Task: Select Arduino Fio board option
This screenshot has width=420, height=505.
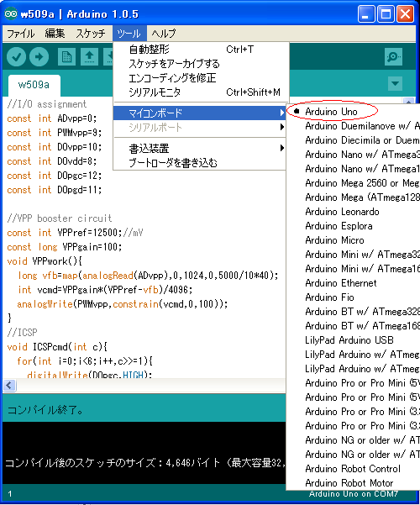Action: tap(354, 297)
